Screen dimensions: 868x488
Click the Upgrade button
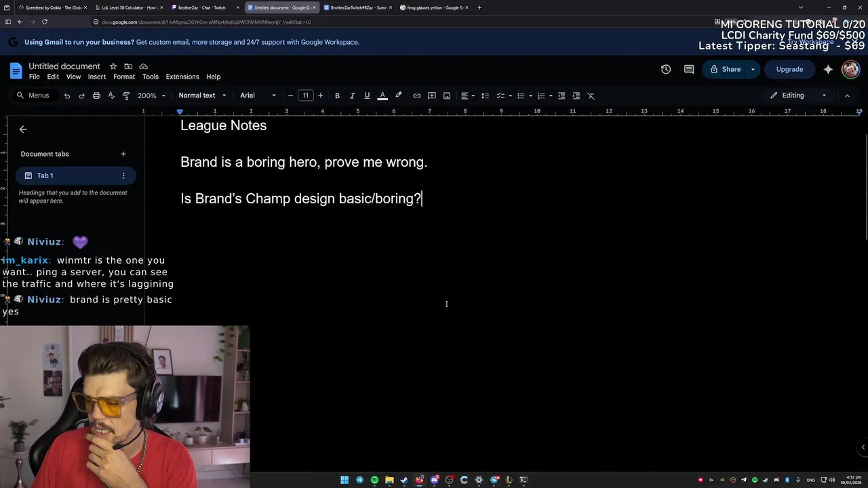pyautogui.click(x=789, y=69)
